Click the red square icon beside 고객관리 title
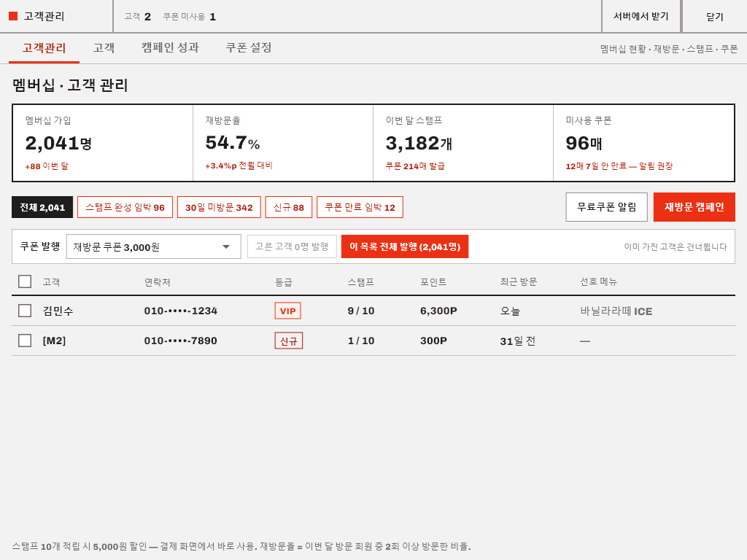747x560 pixels. 13,16
